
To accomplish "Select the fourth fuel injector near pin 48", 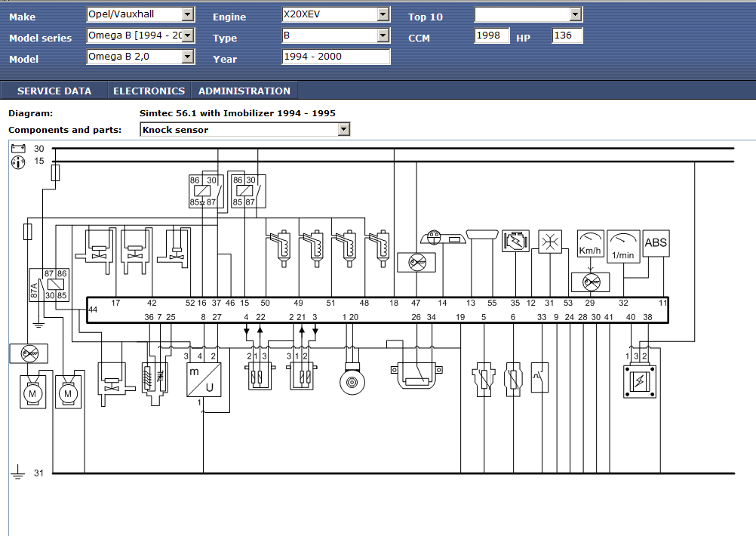I will (380, 248).
